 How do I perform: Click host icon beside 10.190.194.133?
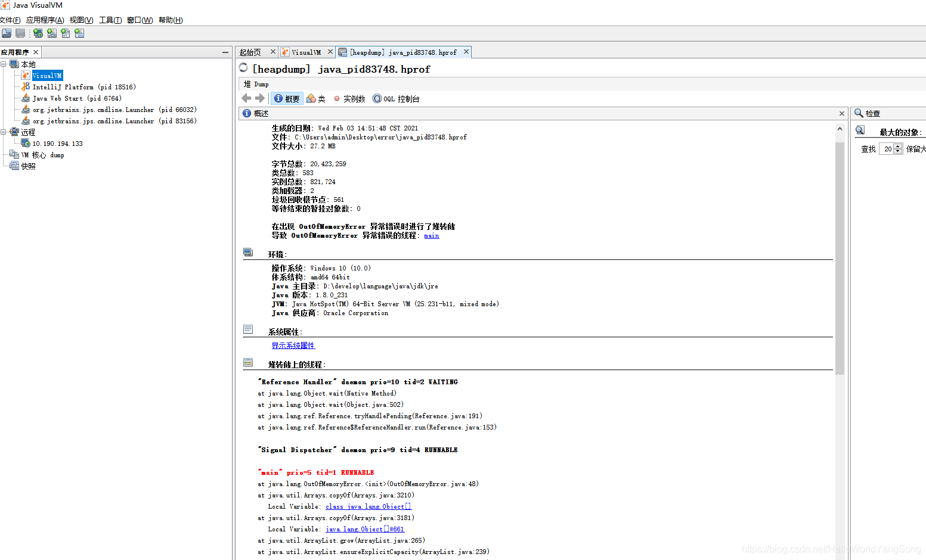pyautogui.click(x=26, y=143)
